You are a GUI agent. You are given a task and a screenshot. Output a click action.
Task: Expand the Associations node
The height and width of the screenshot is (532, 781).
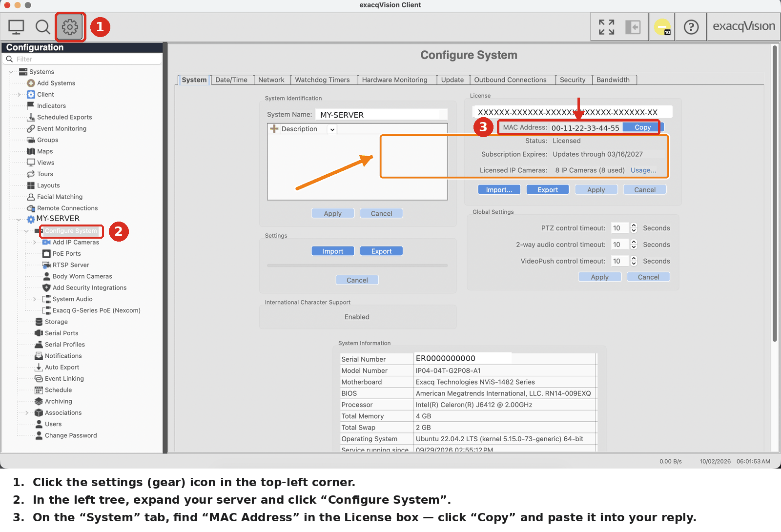[x=27, y=413]
